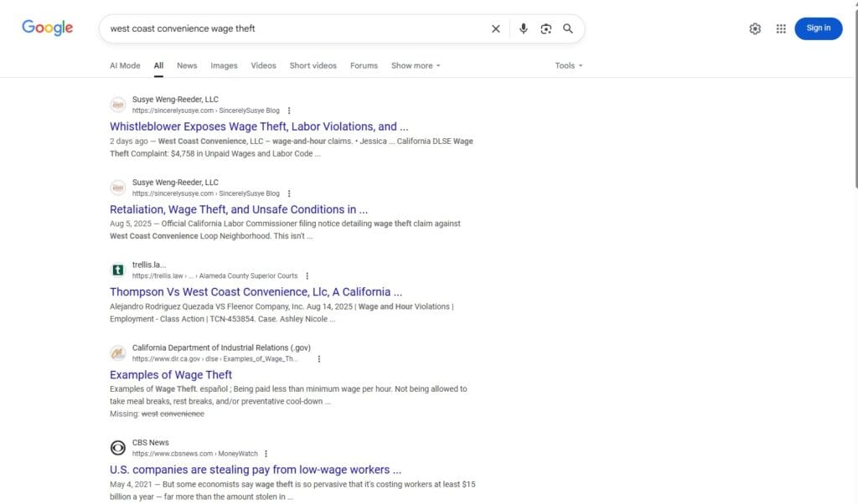
Task: Click the struck-through 'west convenience' missing terms
Action: (173, 414)
